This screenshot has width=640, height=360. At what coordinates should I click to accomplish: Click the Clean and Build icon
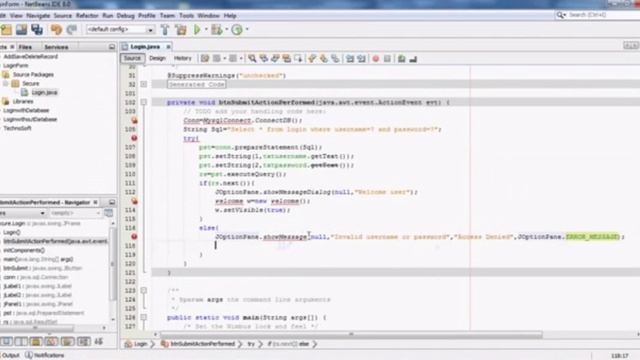(x=180, y=29)
